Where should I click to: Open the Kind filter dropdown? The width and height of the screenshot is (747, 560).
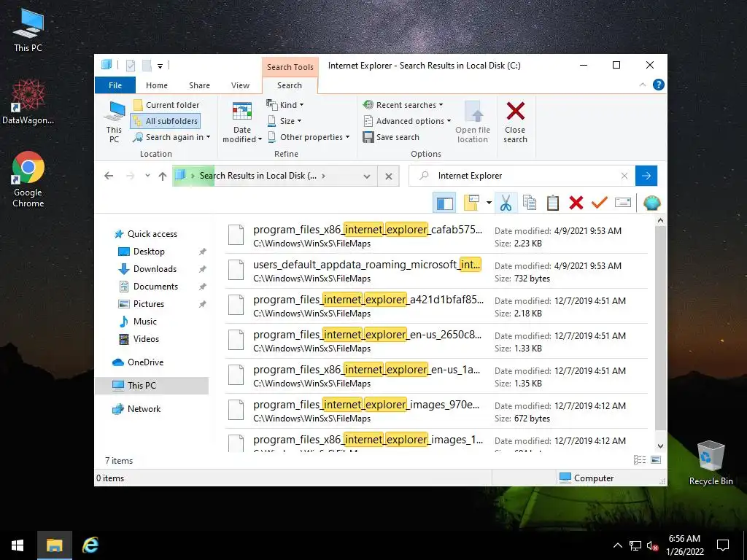[285, 105]
